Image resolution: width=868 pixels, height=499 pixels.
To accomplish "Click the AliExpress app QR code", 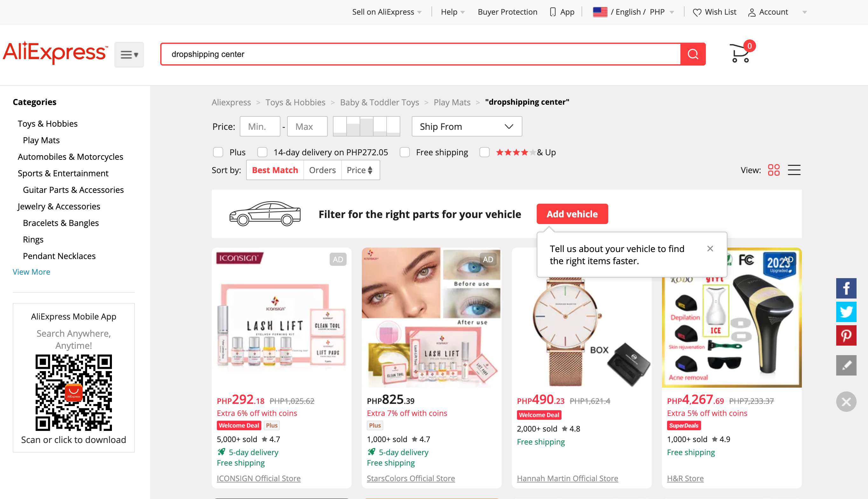I will [74, 392].
